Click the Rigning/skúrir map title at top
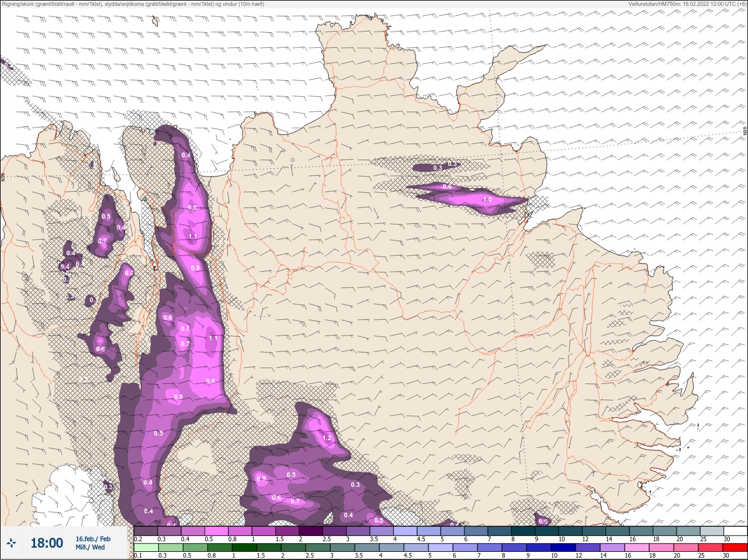The width and height of the screenshot is (748, 560). click(x=133, y=4)
